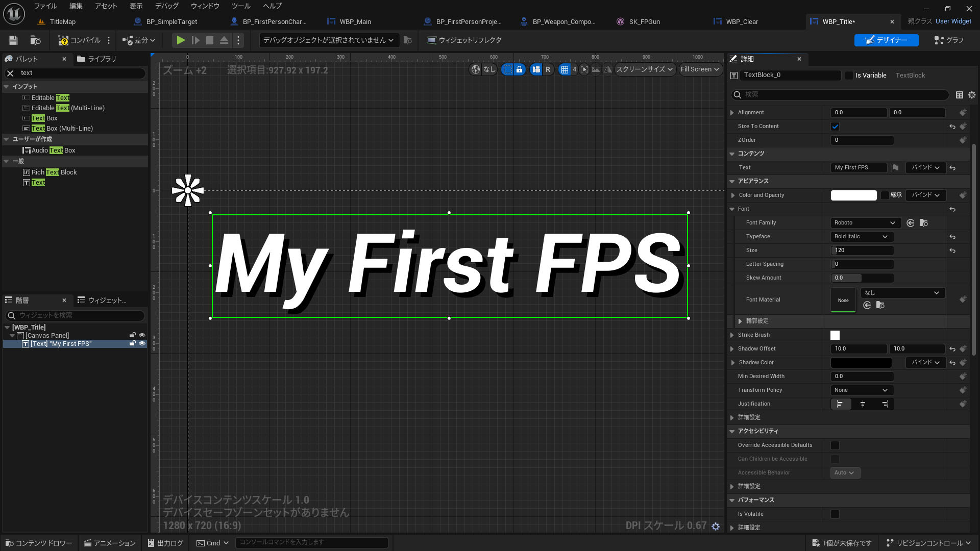
Task: Click browse-to-font asset icon beside Roboto
Action: click(x=923, y=223)
